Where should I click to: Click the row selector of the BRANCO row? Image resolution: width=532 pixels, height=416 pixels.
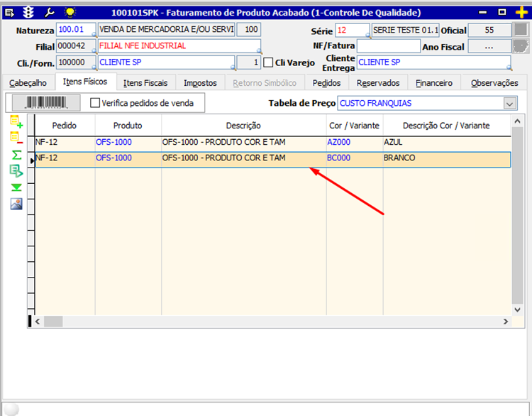(31, 160)
